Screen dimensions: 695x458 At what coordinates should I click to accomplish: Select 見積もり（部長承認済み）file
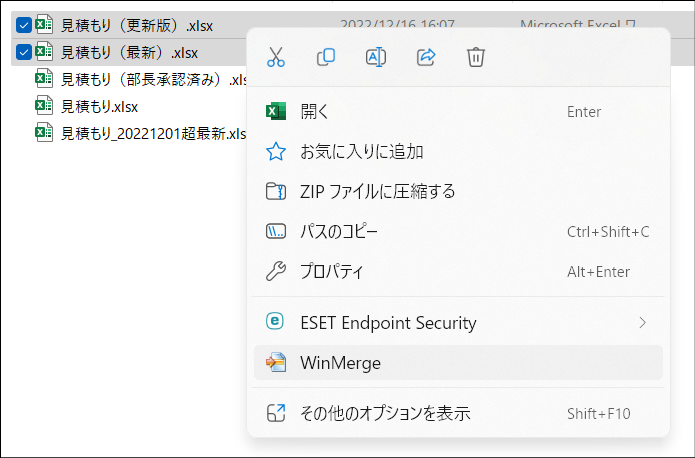click(153, 79)
